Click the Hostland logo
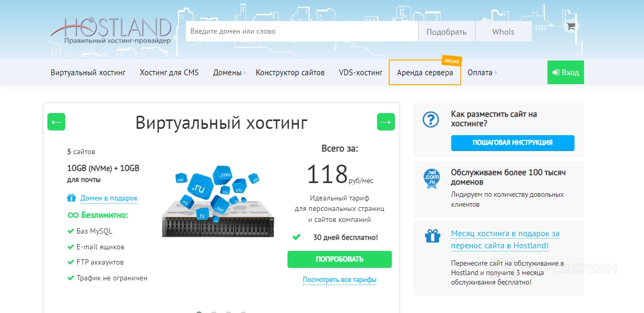The height and width of the screenshot is (313, 644). (111, 31)
